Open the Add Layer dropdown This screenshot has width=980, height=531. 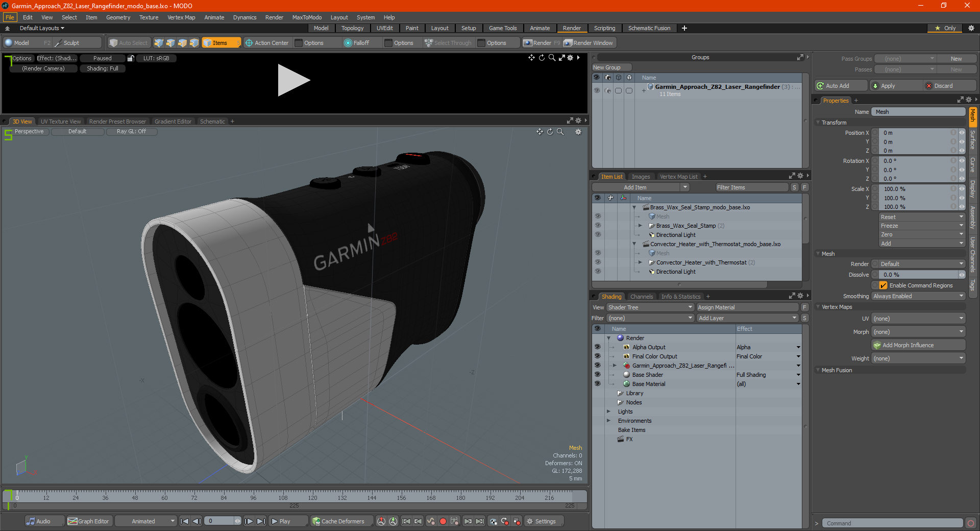coord(747,318)
